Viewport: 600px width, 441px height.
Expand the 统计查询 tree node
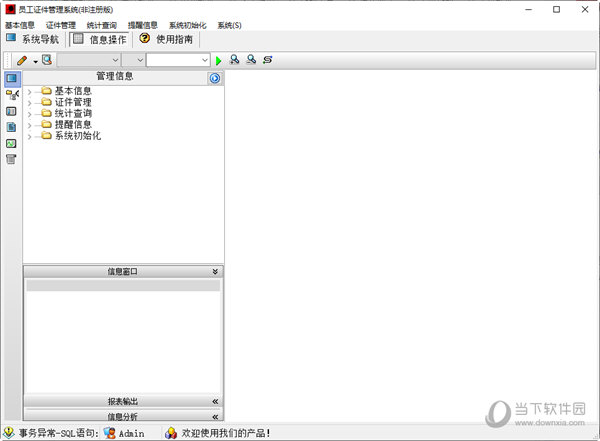[x=29, y=114]
